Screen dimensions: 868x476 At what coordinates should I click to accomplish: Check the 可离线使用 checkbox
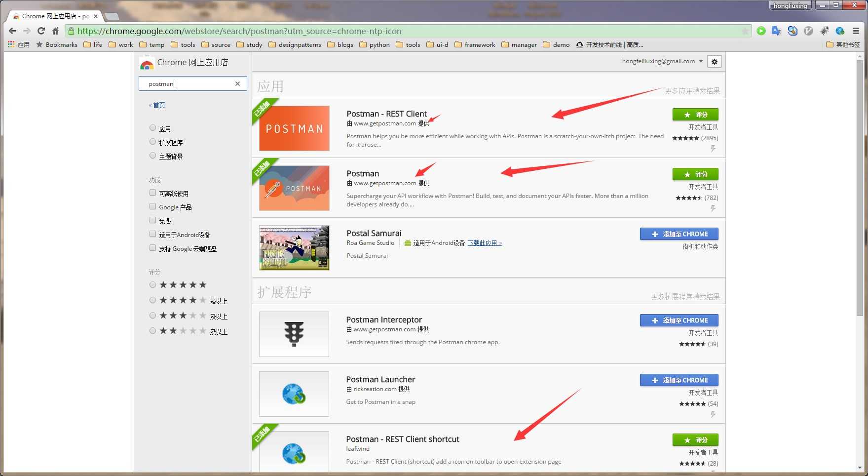tap(152, 193)
